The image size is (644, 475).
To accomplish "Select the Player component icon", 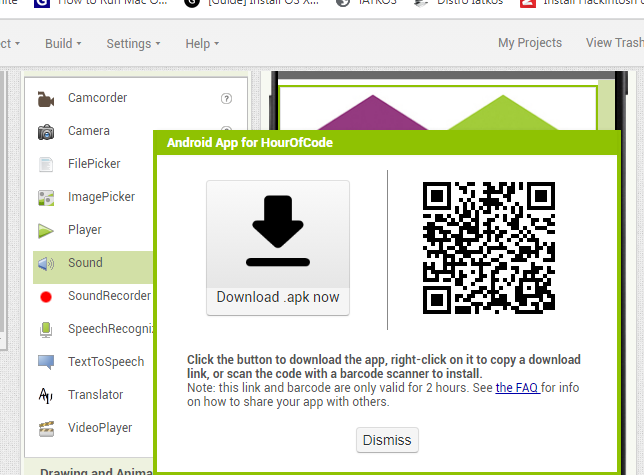I will click(x=45, y=231).
